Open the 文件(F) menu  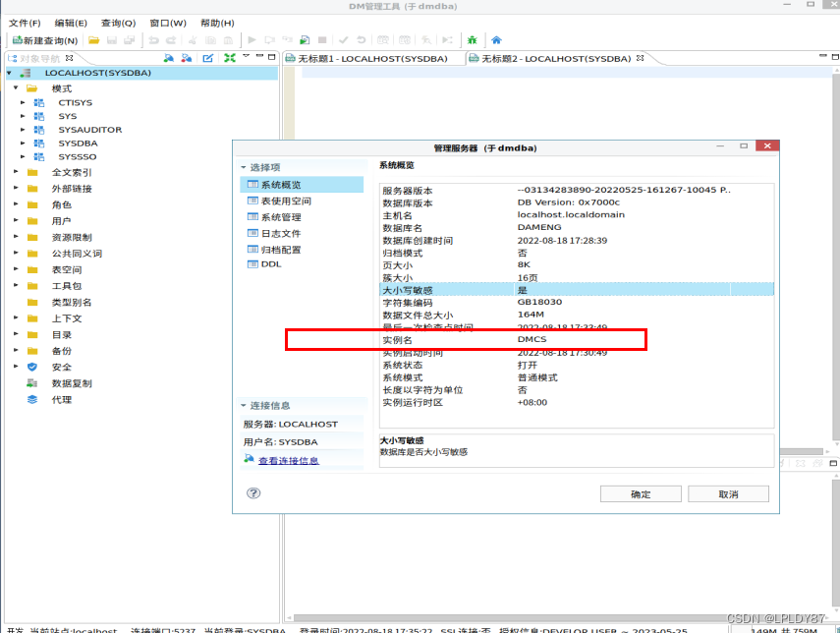(x=25, y=23)
